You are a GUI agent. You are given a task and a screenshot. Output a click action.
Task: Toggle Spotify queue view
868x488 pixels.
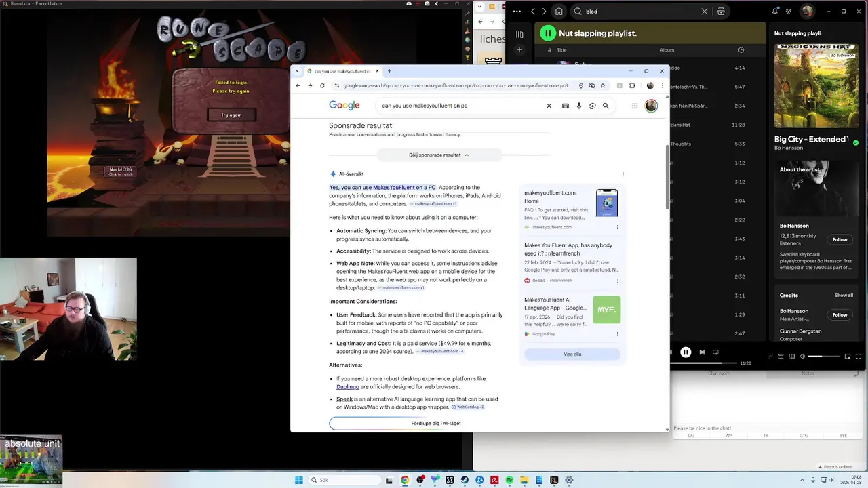tap(781, 357)
